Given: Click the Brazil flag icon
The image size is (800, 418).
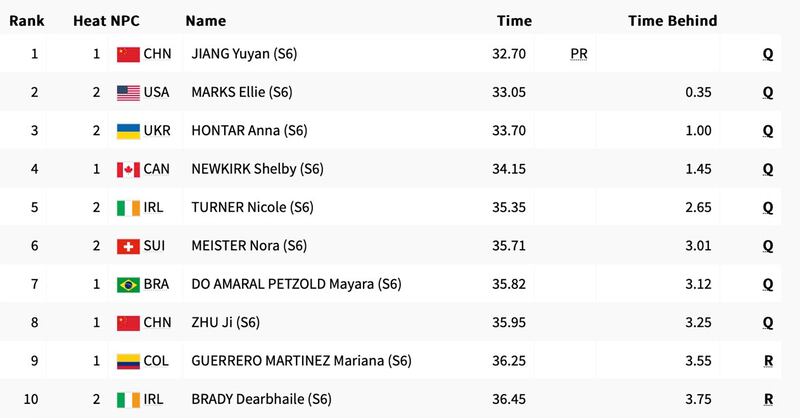Looking at the screenshot, I should [127, 284].
